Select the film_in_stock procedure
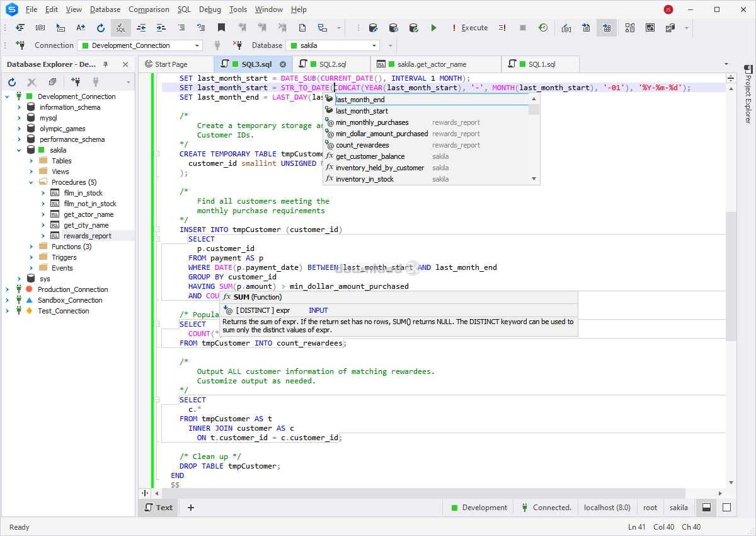 83,193
